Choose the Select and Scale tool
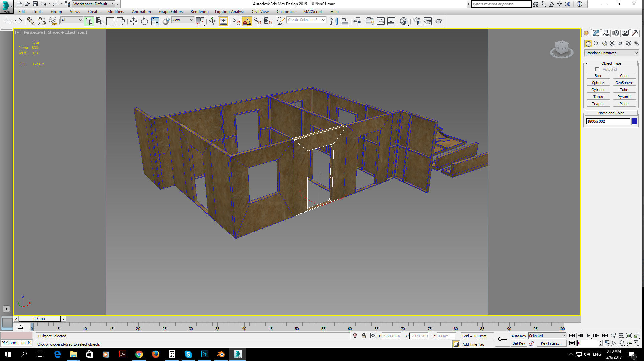Image resolution: width=644 pixels, height=361 pixels. 155,21
